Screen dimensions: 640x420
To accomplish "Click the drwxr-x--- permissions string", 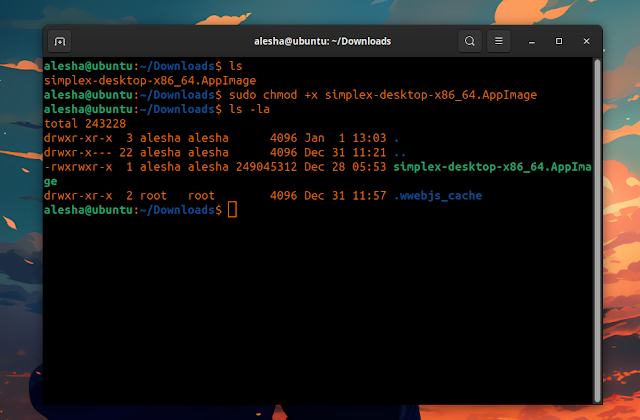I will (x=78, y=152).
